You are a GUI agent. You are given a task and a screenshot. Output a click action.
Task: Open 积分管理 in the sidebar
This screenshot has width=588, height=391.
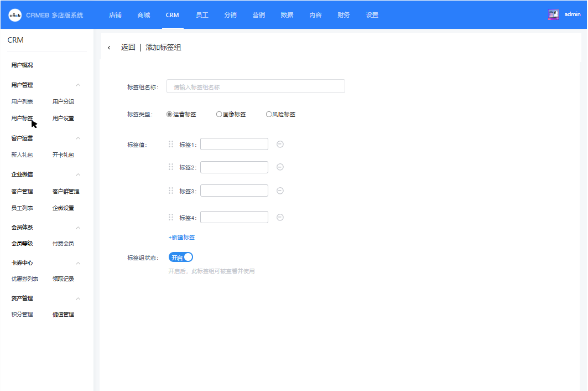22,315
